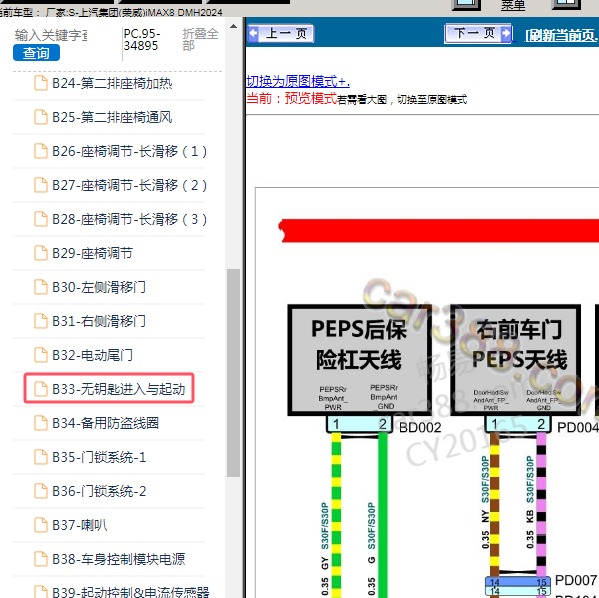The height and width of the screenshot is (598, 599).
Task: Click document icon beside B32 entry
Action: pos(41,355)
